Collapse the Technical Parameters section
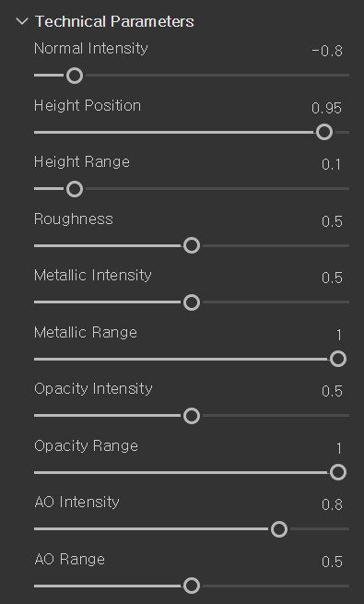This screenshot has width=364, height=604. pos(22,21)
